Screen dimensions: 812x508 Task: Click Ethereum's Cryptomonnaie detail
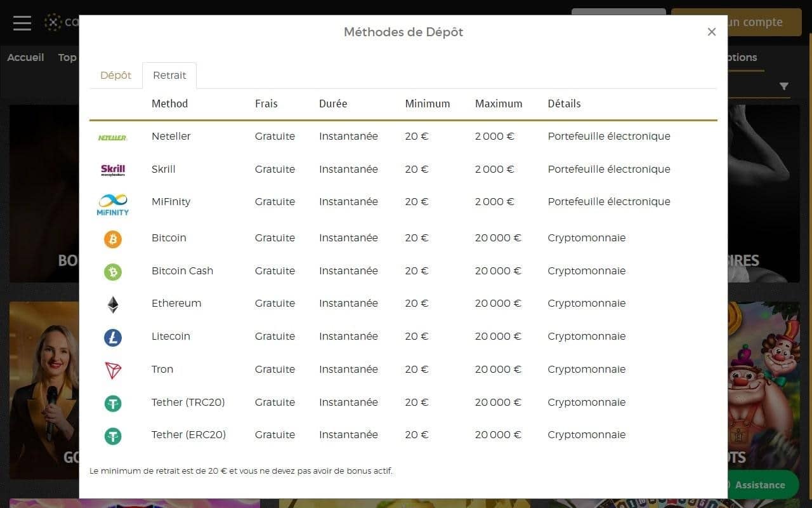(x=587, y=303)
